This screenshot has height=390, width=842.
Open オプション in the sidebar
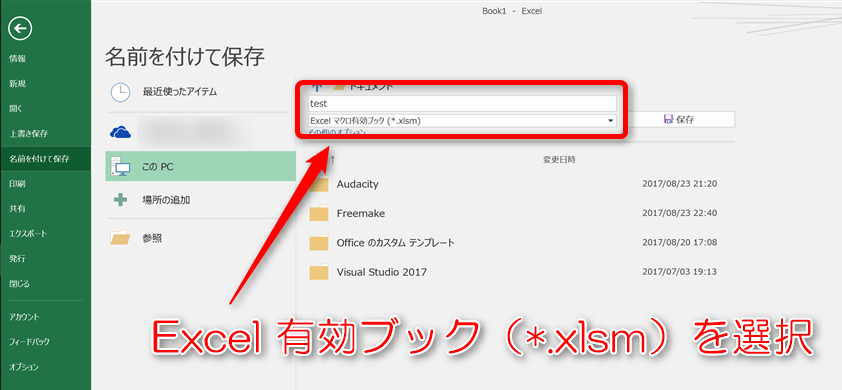point(24,367)
